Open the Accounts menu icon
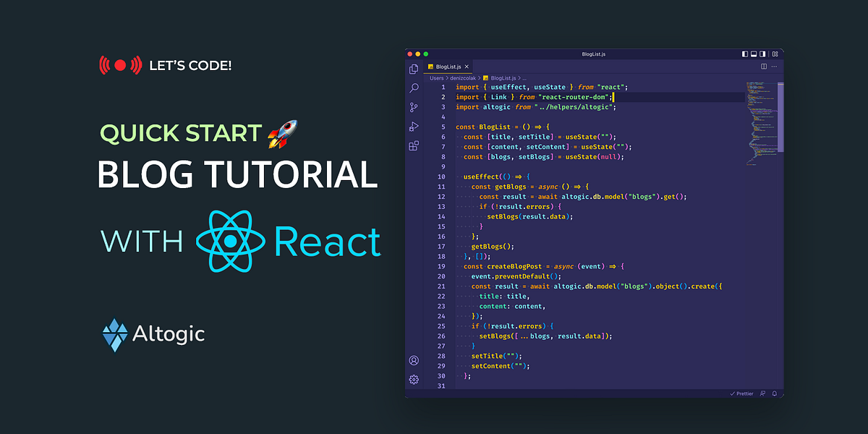This screenshot has height=434, width=868. click(414, 360)
